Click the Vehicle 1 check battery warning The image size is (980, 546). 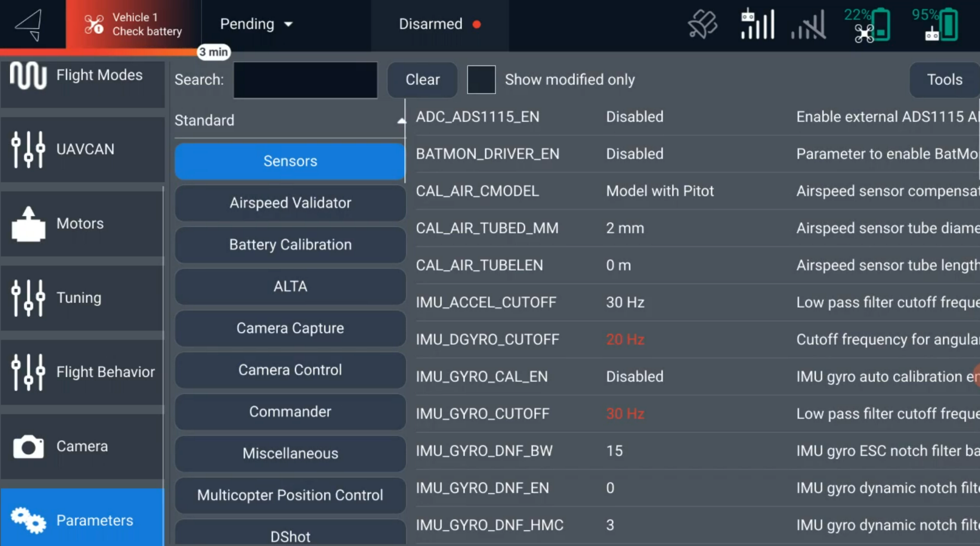click(x=133, y=24)
